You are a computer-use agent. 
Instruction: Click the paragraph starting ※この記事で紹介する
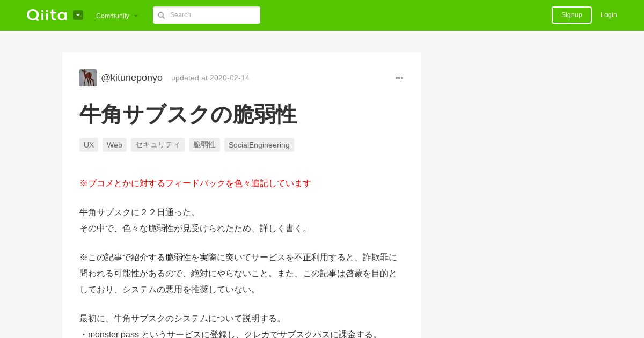[x=238, y=274]
